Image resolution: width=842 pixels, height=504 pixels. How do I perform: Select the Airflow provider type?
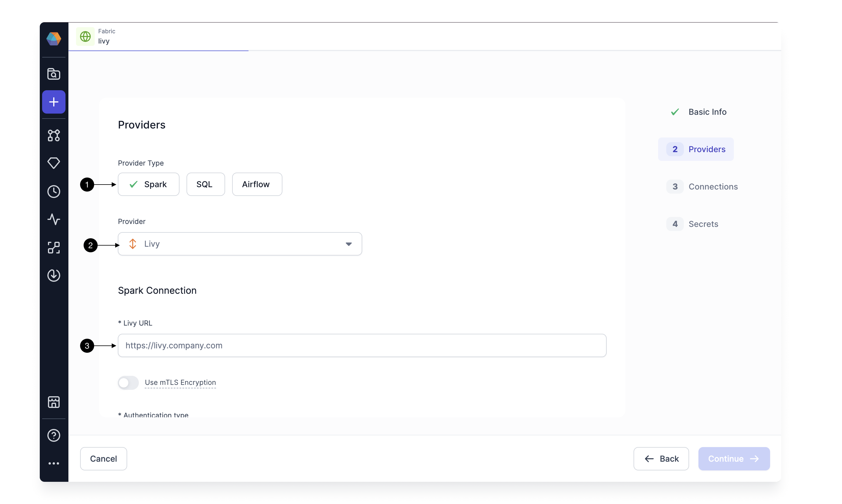[255, 184]
